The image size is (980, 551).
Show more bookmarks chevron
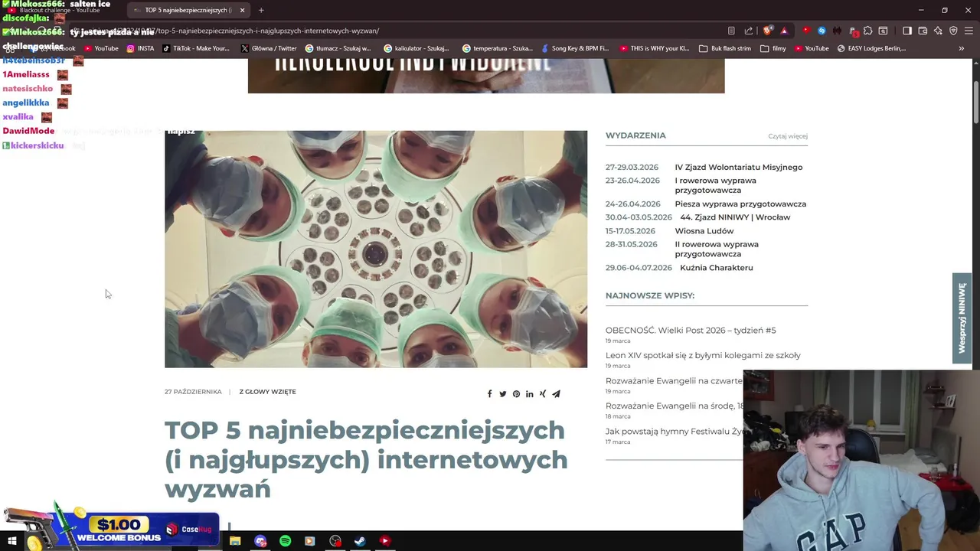(x=962, y=48)
